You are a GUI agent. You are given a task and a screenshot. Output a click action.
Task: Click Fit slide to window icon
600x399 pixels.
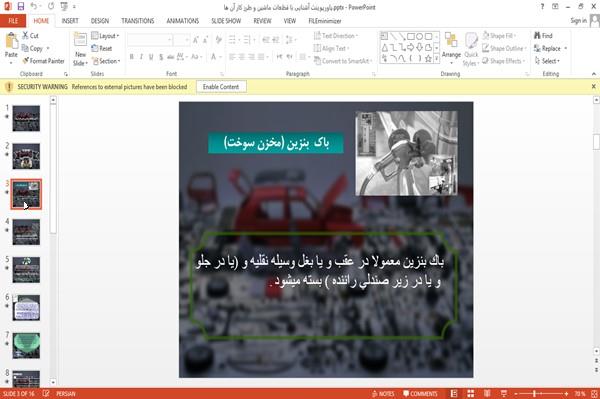[x=594, y=394]
